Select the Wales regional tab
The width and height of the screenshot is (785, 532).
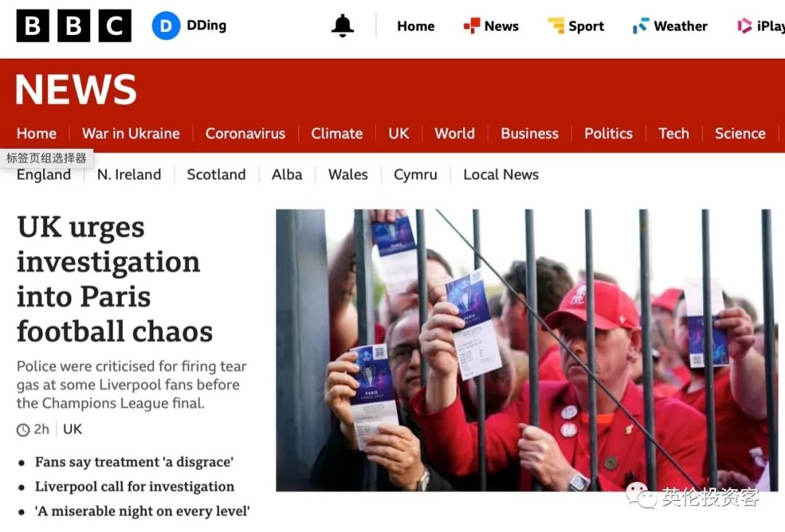coord(348,174)
